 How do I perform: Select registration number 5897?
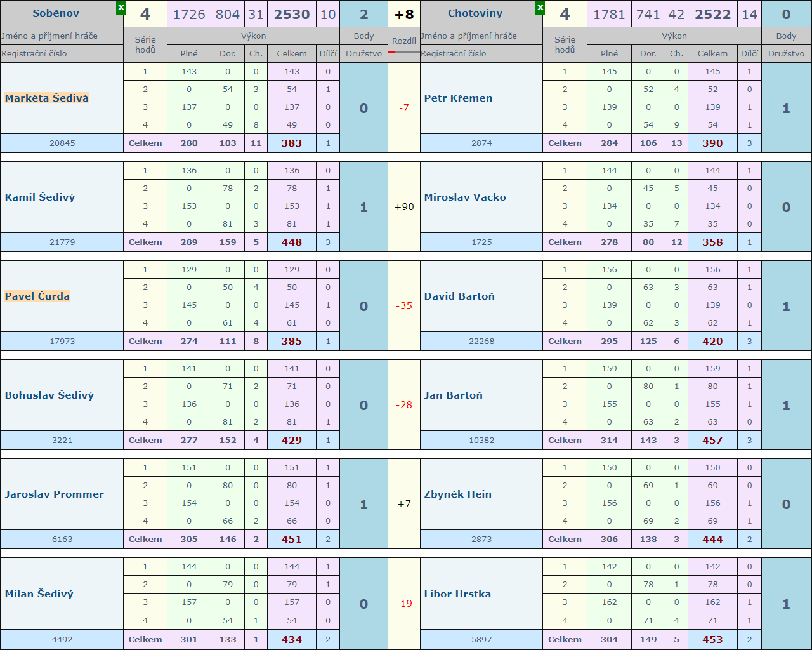pyautogui.click(x=481, y=639)
